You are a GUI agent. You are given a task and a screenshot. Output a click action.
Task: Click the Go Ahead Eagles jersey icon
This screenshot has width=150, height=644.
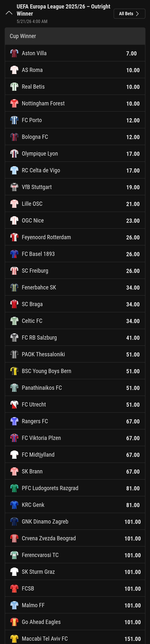click(x=14, y=622)
